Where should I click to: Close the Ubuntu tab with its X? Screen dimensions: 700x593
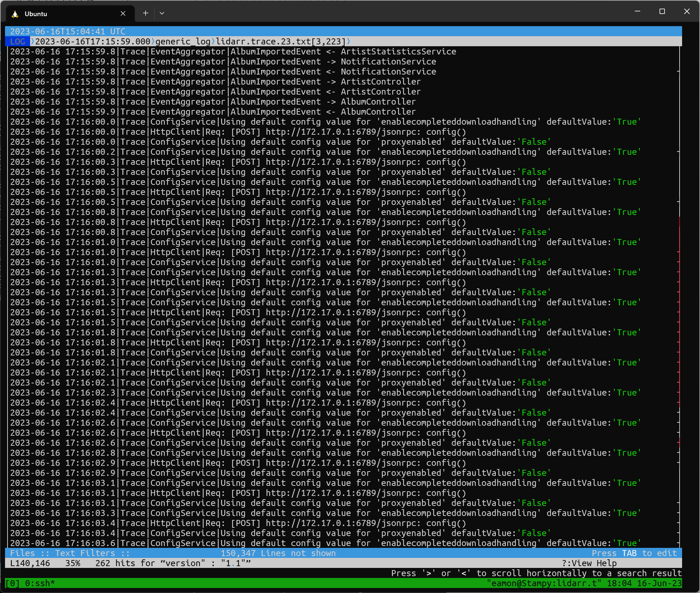123,13
